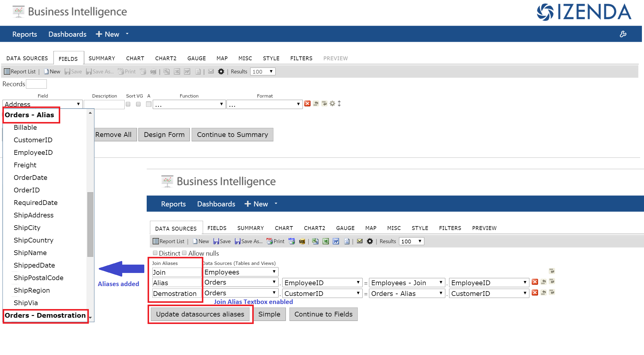Send report via the yellow envelope icon
This screenshot has height=355, width=644.
[360, 241]
